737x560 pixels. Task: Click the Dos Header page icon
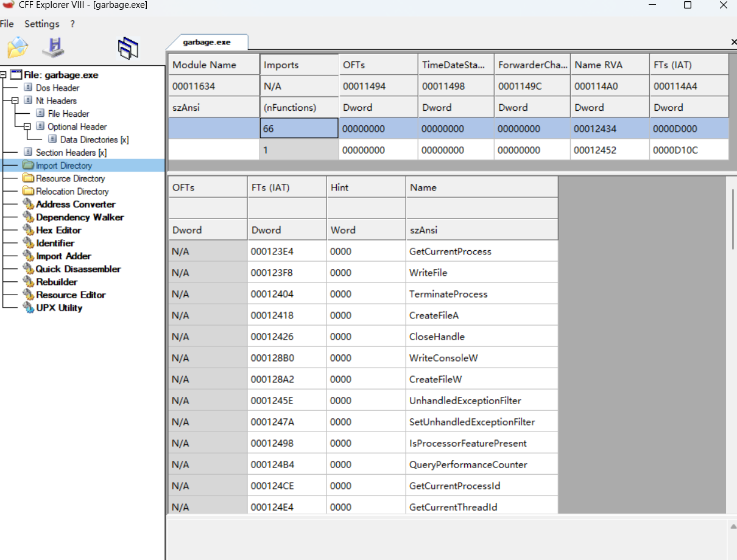point(27,88)
